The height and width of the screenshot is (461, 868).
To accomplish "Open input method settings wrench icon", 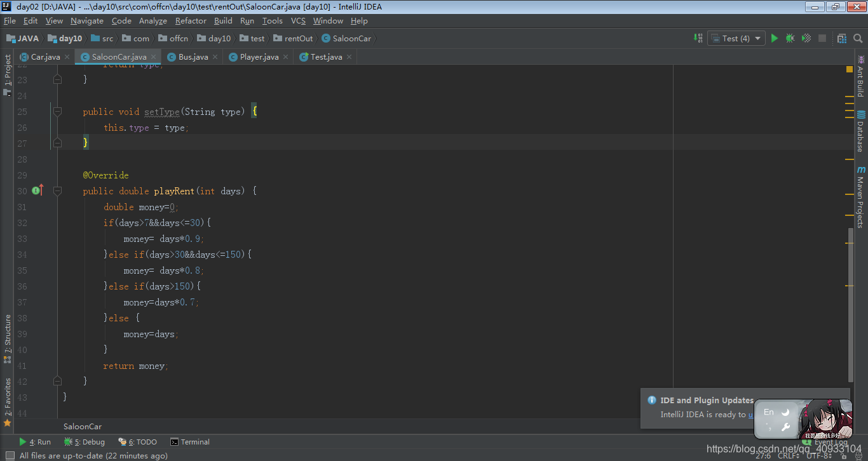I will click(785, 427).
